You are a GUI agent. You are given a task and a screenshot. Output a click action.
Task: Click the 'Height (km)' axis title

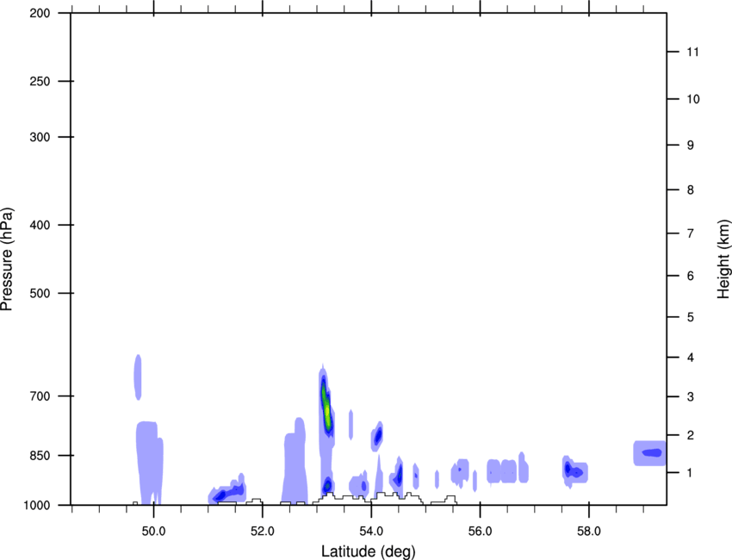pyautogui.click(x=723, y=258)
